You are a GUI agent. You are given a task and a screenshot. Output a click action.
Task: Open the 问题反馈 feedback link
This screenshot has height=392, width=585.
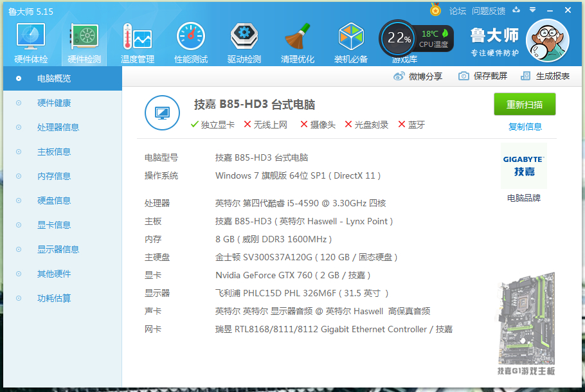[489, 11]
